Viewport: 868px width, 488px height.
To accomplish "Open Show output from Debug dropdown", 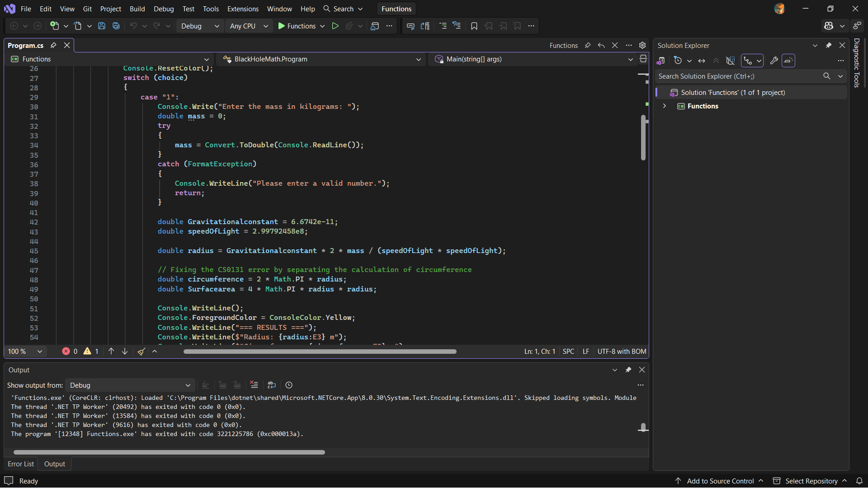I will click(130, 385).
